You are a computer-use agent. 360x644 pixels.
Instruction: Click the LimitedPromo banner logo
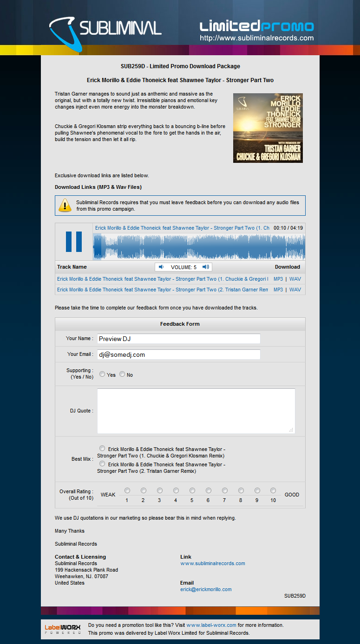[256, 26]
